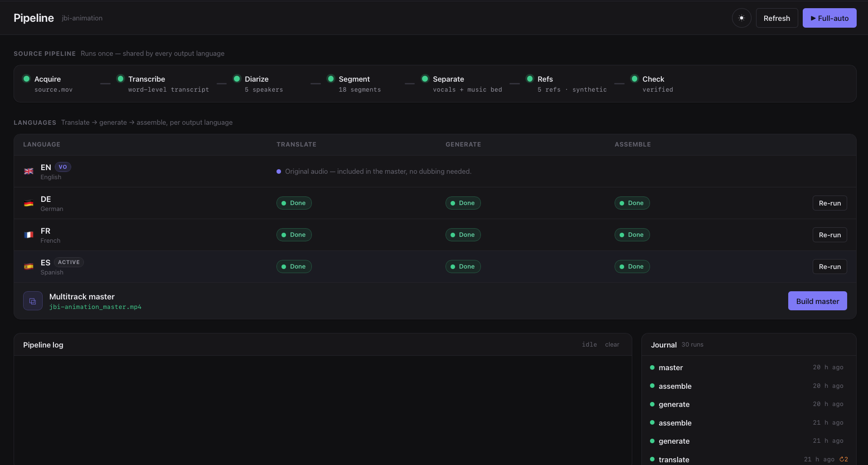Screen dimensions: 868x465
Task: Click the "source.mov" file name
Action: (53, 90)
